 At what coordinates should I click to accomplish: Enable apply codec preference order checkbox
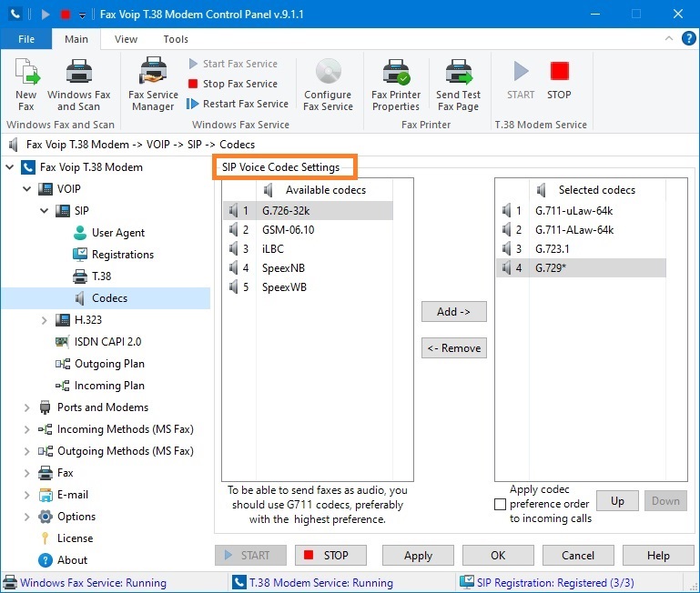(500, 504)
